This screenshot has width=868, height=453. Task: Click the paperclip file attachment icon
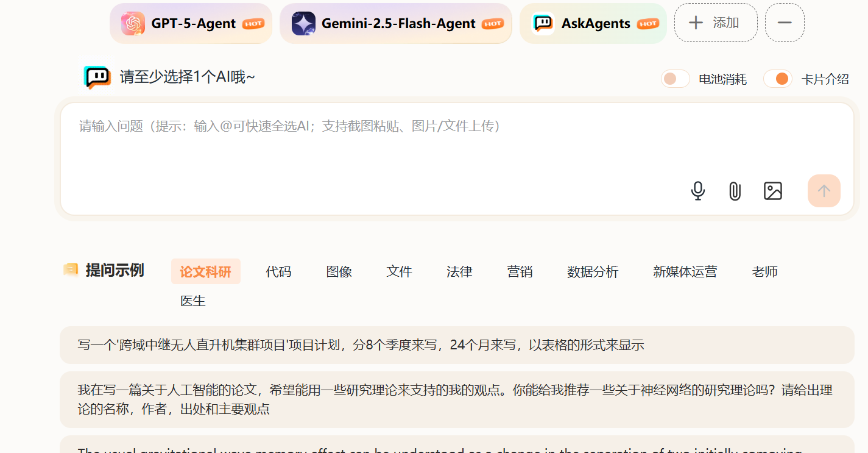[x=735, y=191]
